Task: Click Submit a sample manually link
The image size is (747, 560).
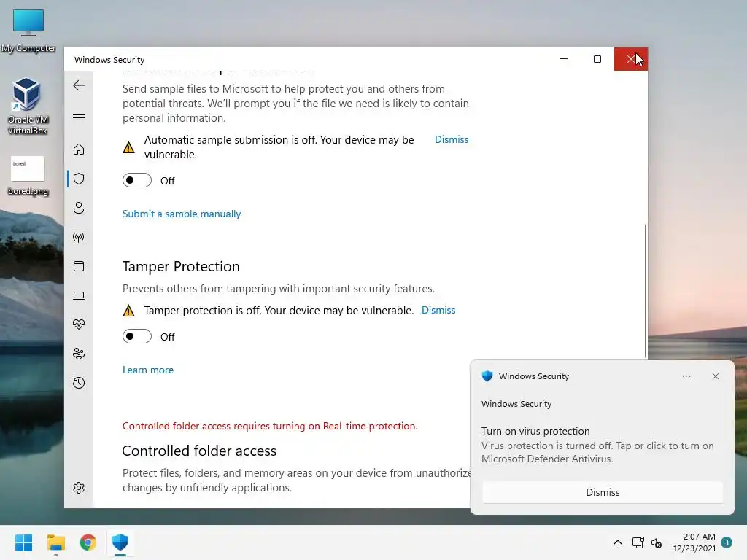Action: (x=182, y=214)
